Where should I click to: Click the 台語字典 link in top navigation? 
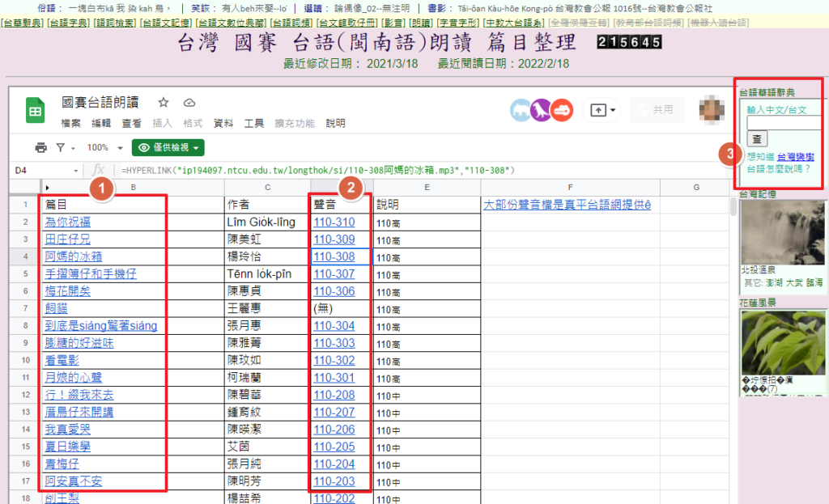[x=68, y=24]
